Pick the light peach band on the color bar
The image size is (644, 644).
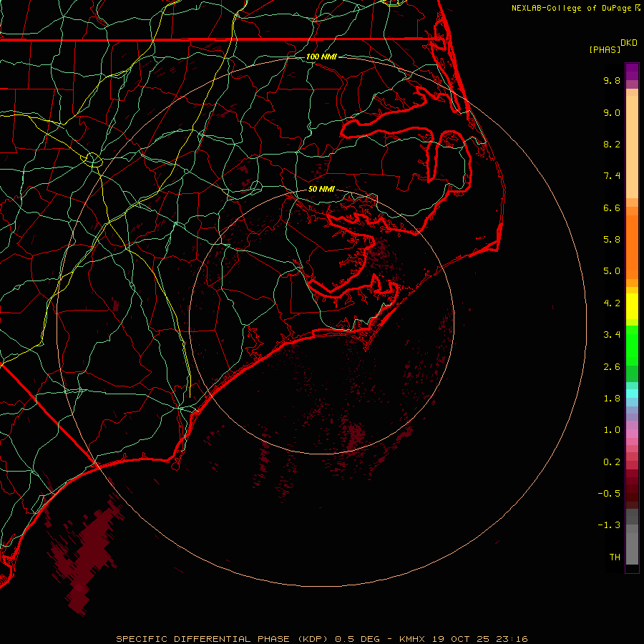tap(632, 147)
